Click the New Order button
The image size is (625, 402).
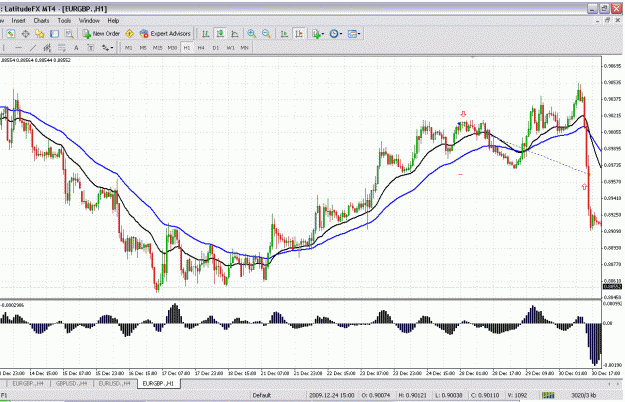pyautogui.click(x=101, y=34)
